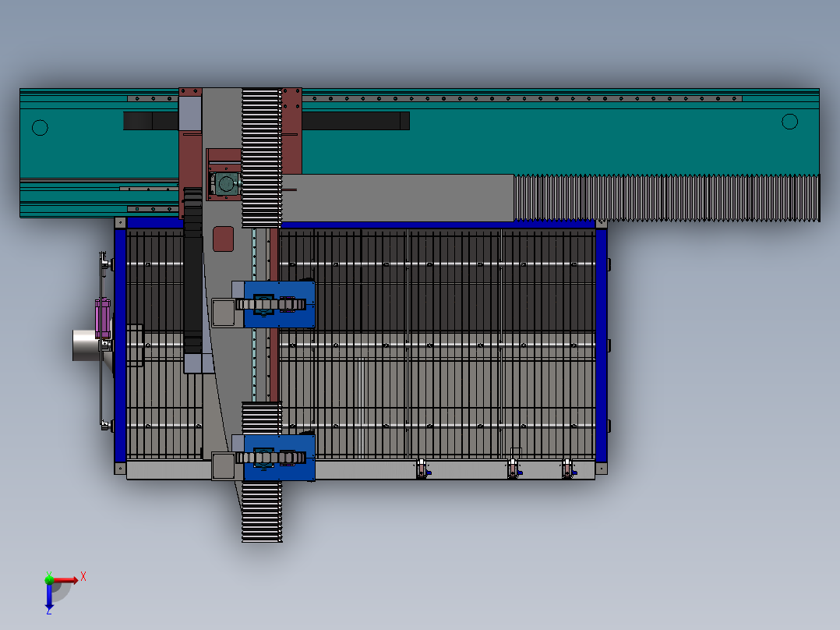Viewport: 840px width, 630px height.
Task: Select the lower blue carriage block
Action: (x=279, y=458)
